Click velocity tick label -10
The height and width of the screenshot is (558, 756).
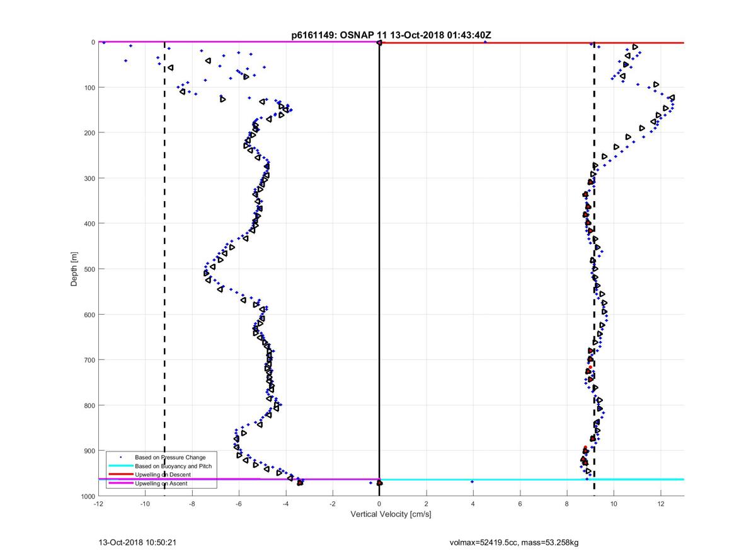click(145, 503)
